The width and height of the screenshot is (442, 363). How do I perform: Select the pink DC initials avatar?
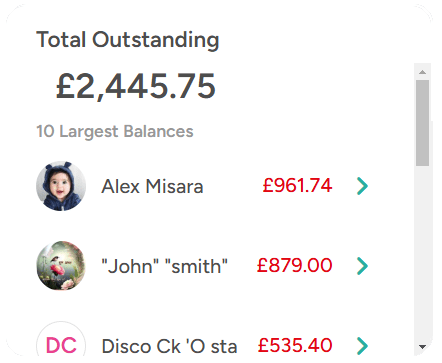coord(61,343)
